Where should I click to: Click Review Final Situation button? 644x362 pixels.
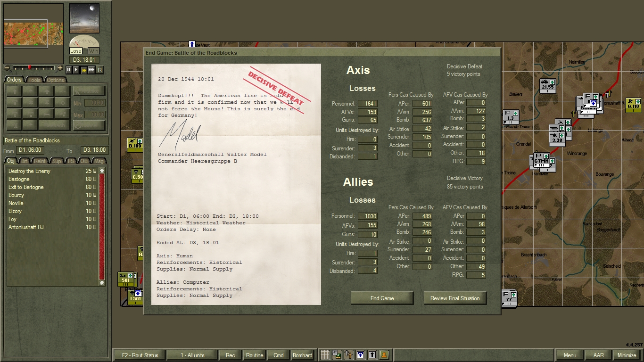point(455,298)
